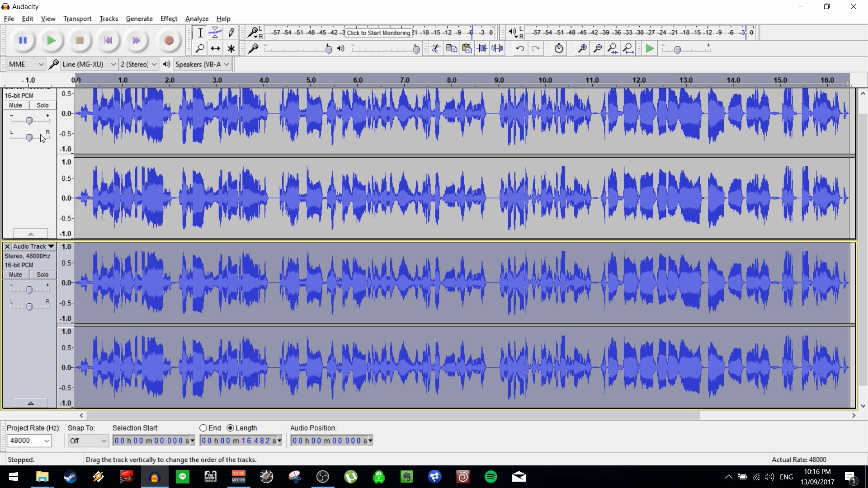Open the Audio Track name dropdown menu
The width and height of the screenshot is (868, 488).
[34, 247]
